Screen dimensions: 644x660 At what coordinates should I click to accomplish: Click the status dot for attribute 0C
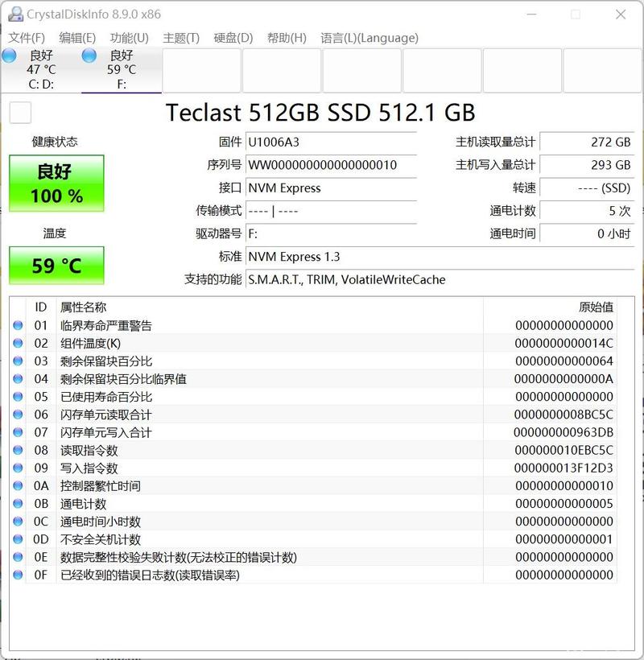(x=18, y=522)
